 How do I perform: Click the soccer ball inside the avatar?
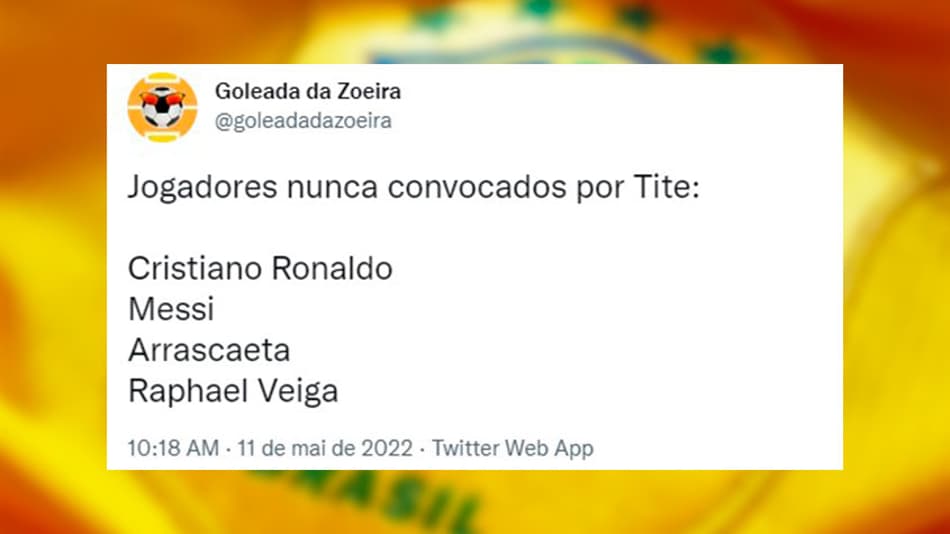pyautogui.click(x=162, y=109)
